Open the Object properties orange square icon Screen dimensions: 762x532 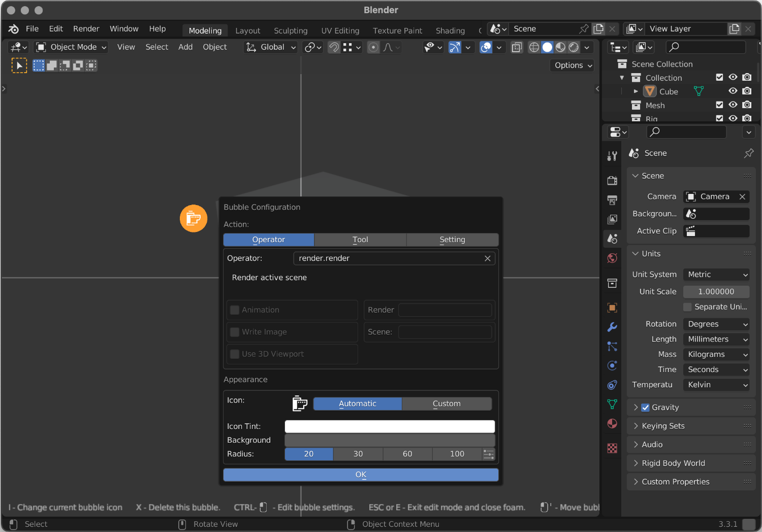[612, 308]
